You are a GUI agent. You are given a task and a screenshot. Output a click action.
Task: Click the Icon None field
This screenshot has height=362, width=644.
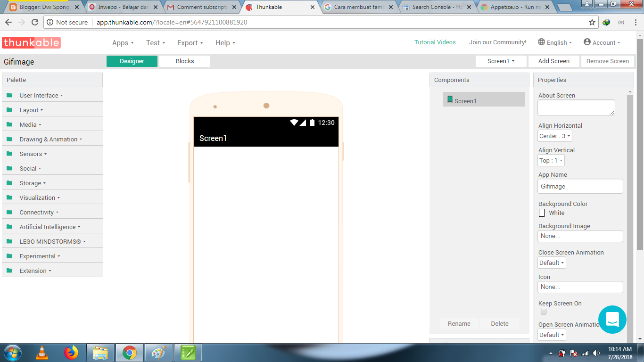click(x=580, y=287)
